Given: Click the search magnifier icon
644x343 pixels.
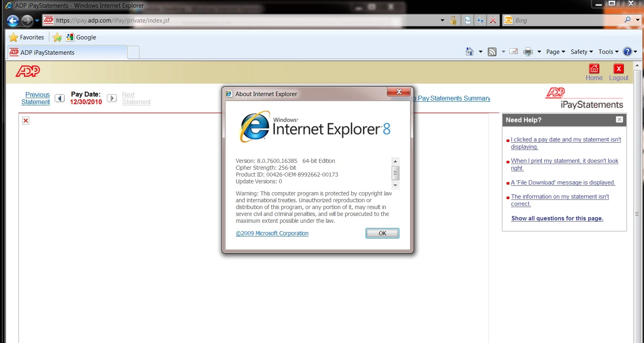Looking at the screenshot, I should click(x=628, y=20).
